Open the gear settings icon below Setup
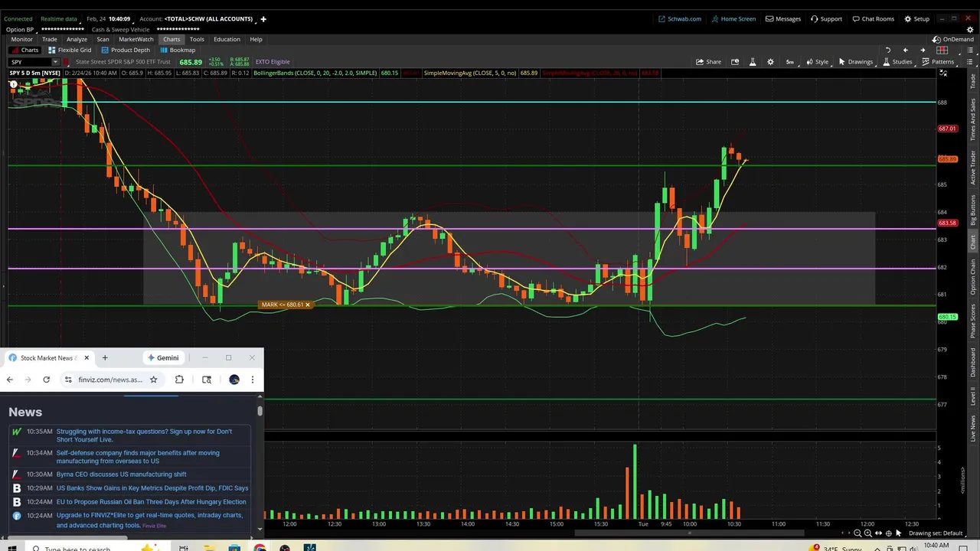The image size is (980, 551). point(970,30)
